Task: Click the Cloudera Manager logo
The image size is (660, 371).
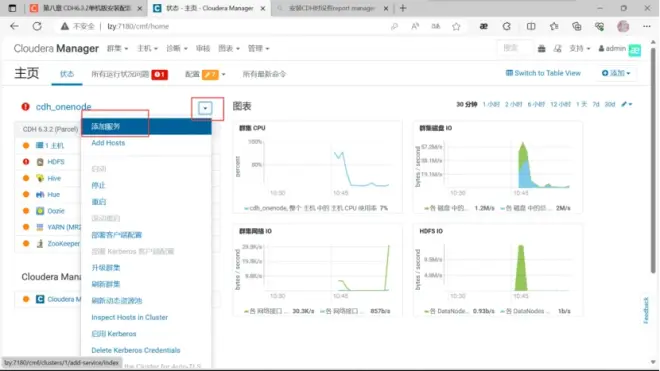Action: (x=56, y=48)
